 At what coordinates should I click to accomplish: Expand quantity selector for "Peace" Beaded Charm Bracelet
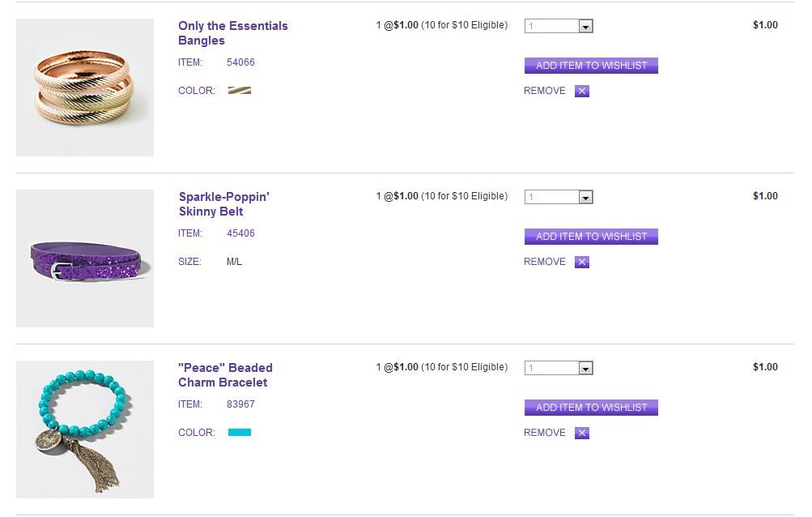coord(559,368)
